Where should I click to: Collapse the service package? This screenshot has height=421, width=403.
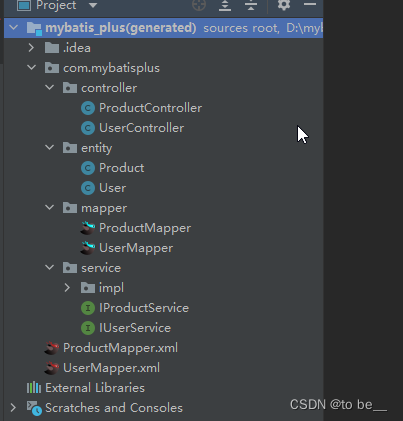tap(50, 267)
